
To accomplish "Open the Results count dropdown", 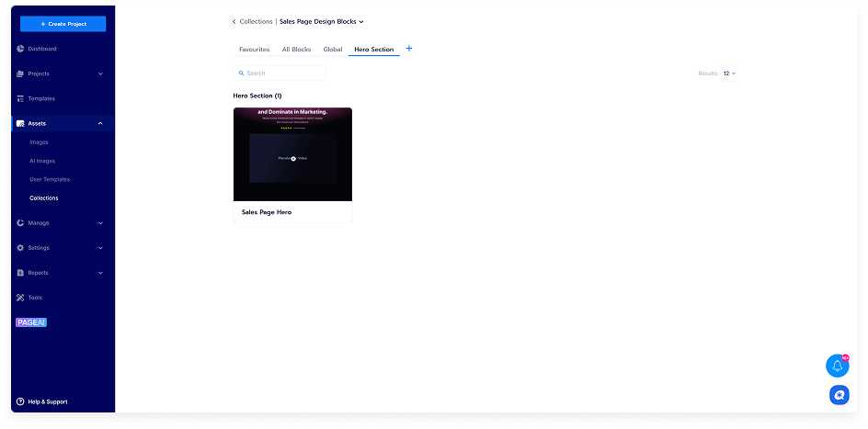I will (729, 73).
